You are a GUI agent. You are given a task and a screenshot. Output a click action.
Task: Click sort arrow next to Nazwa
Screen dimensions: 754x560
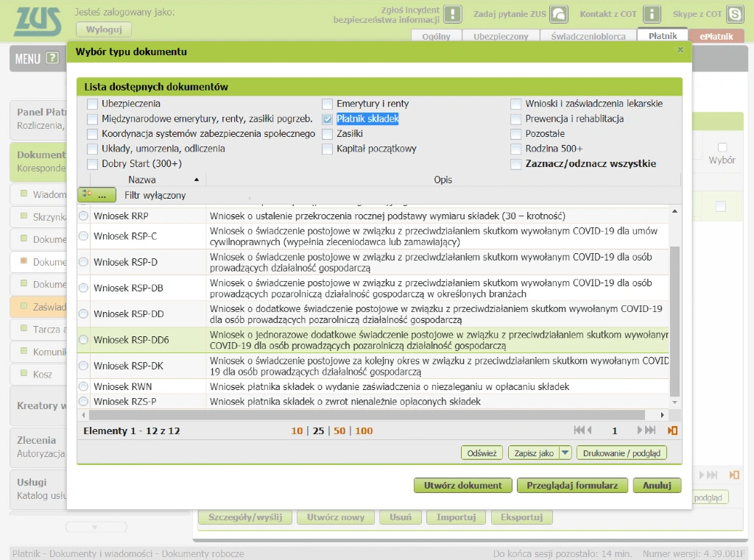[196, 180]
